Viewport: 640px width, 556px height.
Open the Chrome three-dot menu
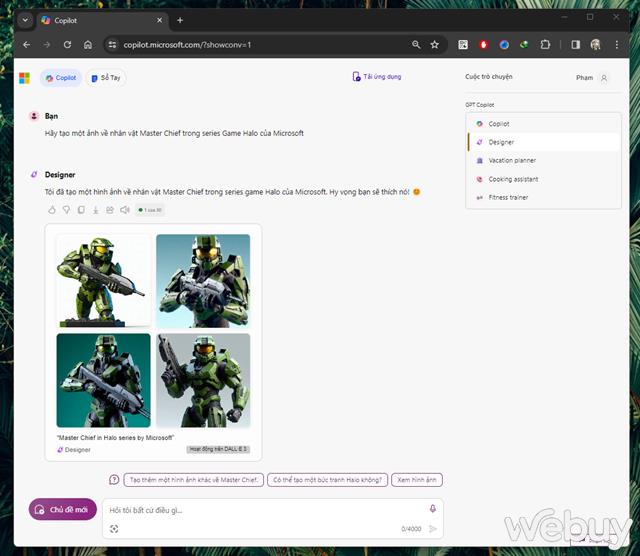coord(617,44)
